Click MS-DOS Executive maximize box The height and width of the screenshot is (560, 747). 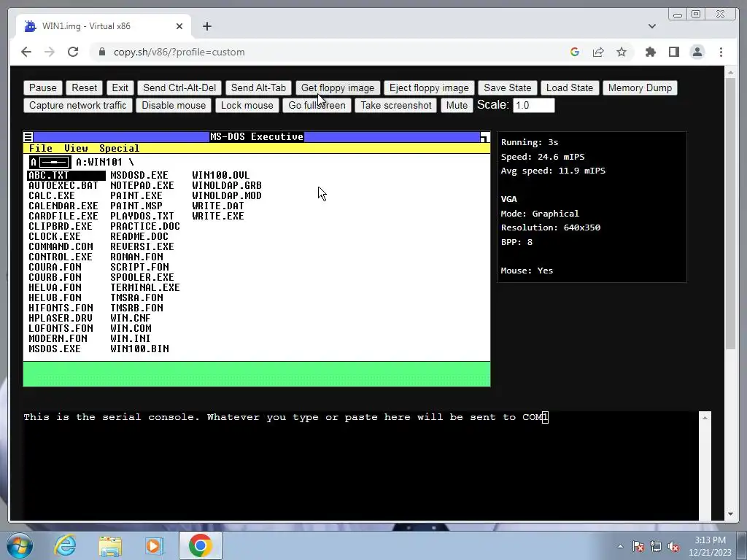484,137
